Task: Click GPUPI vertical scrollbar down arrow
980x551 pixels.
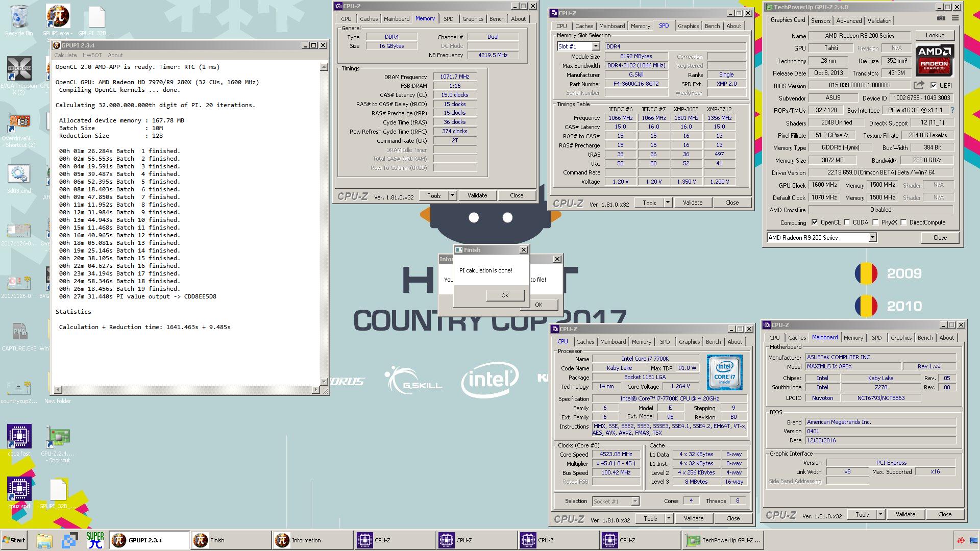Action: pos(324,381)
